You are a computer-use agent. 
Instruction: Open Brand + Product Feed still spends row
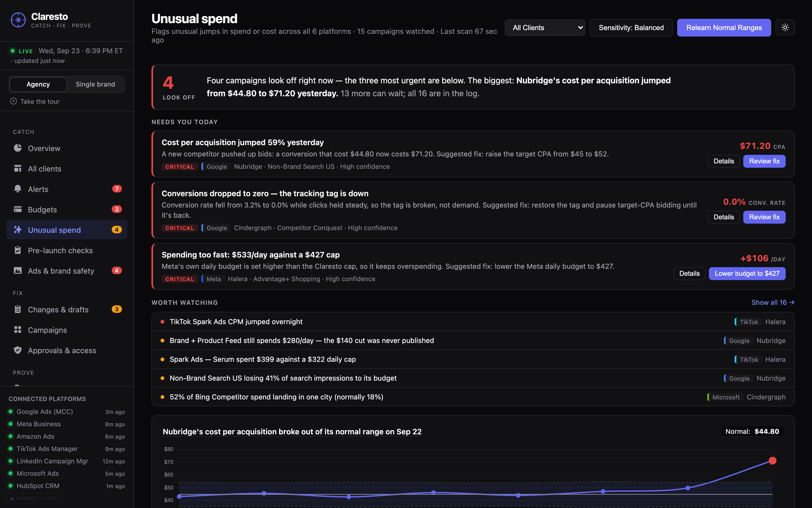tap(473, 340)
